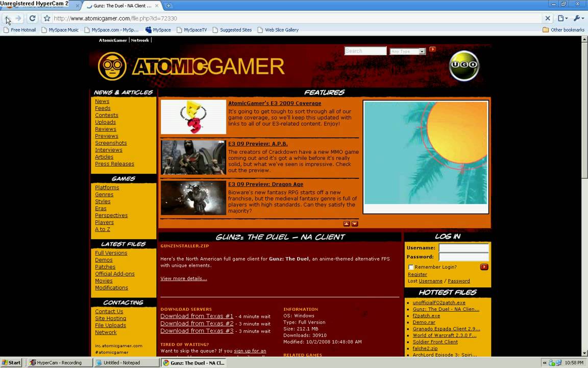Image resolution: width=588 pixels, height=368 pixels.
Task: Open the Web Slice Gallery bookmark
Action: point(278,30)
